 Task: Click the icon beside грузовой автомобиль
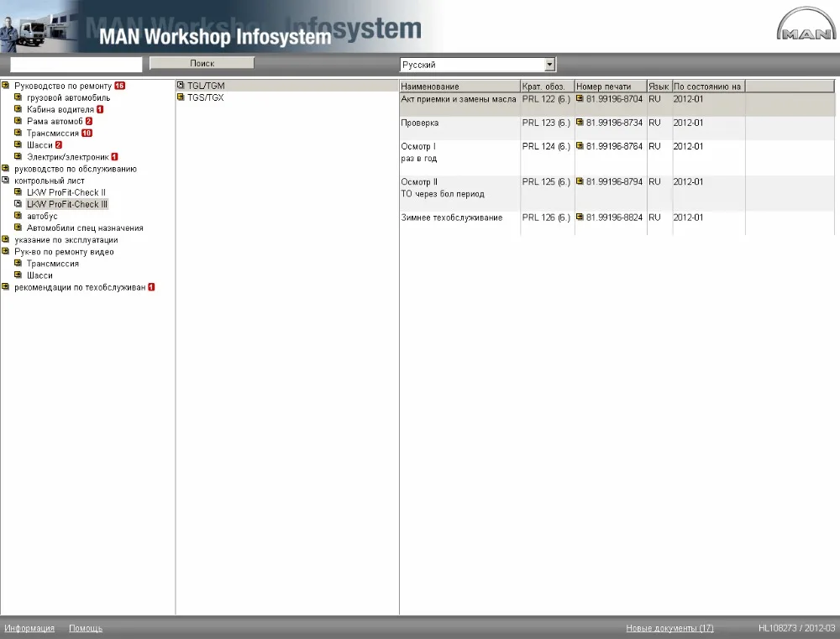(18, 97)
